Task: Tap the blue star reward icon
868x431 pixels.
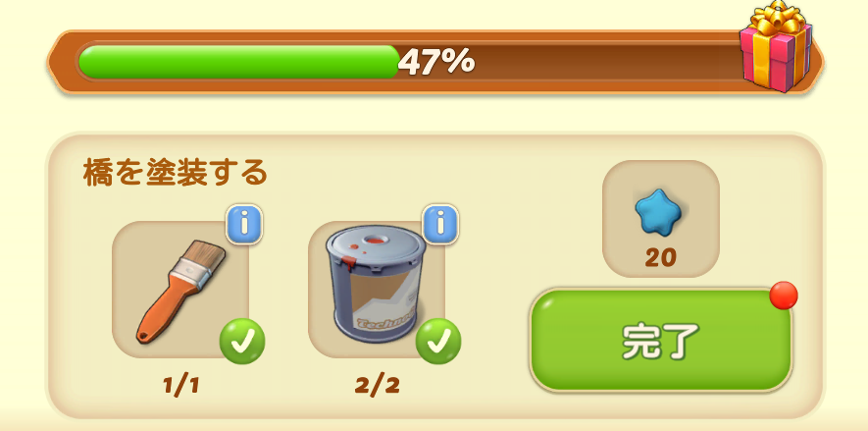Action: [x=659, y=213]
